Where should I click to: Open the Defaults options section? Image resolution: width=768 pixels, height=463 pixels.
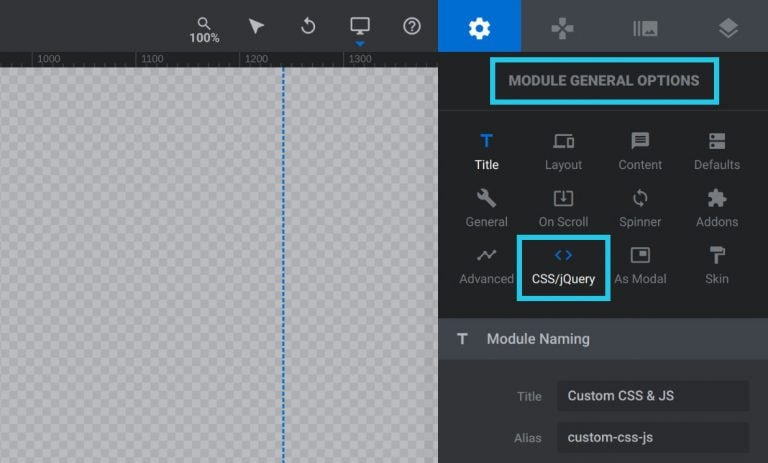(x=717, y=152)
